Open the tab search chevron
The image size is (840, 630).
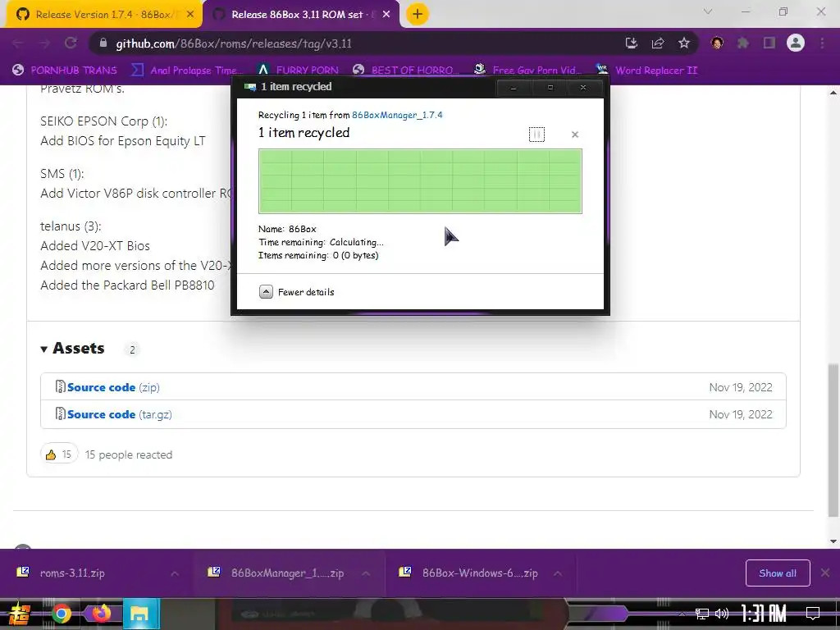(708, 11)
